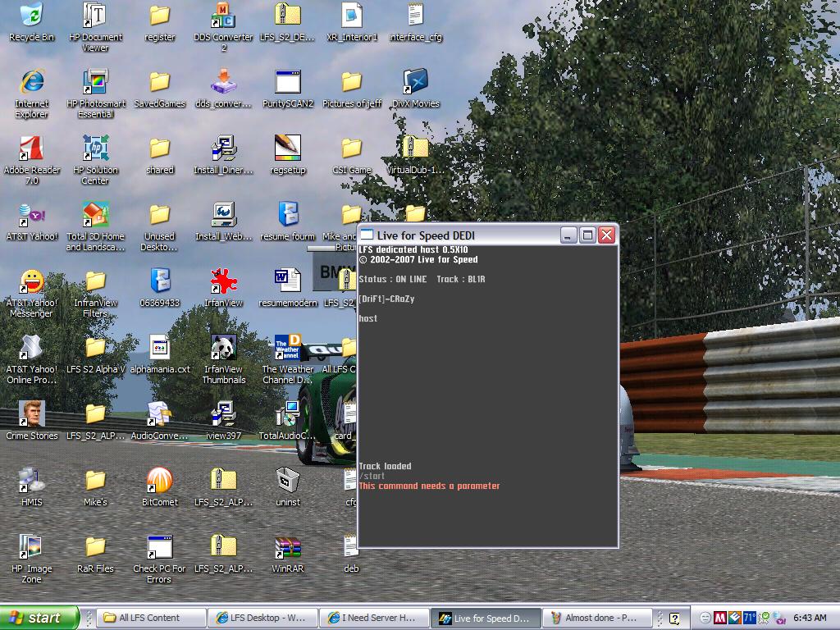Close the Live for Speed DEDI window
This screenshot has height=630, width=840.
click(606, 235)
